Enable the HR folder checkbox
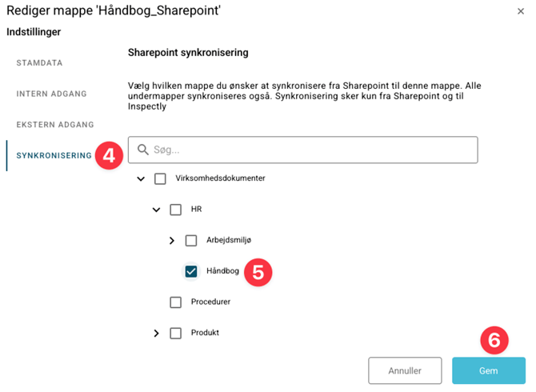The image size is (536, 392). tap(176, 210)
